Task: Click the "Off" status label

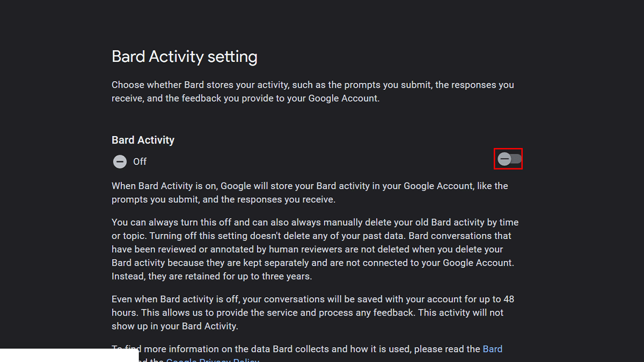Action: pos(140,161)
